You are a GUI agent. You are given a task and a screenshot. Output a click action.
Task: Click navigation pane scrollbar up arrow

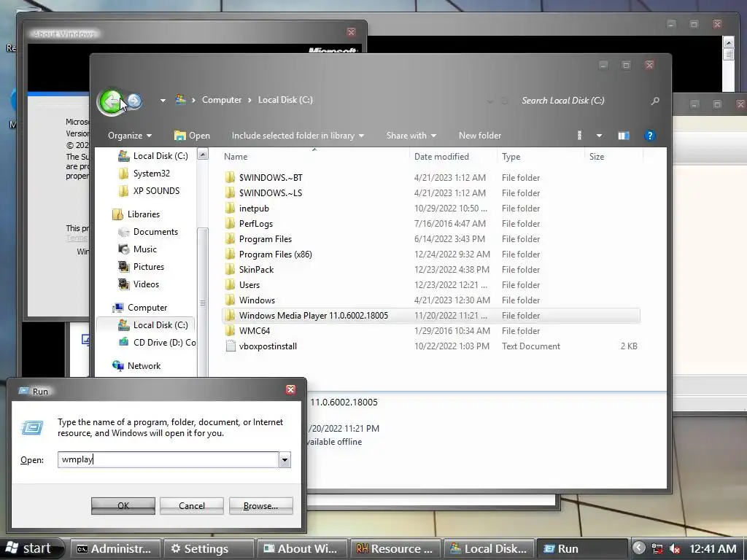coord(203,155)
